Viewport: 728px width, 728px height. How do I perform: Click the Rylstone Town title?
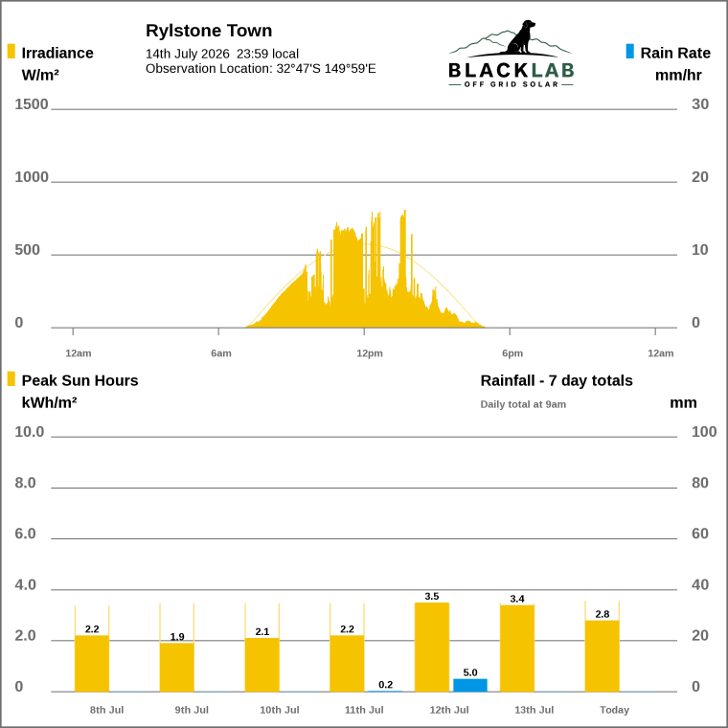209,31
